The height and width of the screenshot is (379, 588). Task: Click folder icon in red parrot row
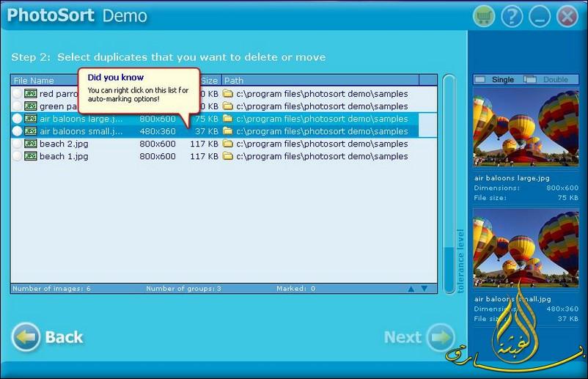pyautogui.click(x=227, y=93)
